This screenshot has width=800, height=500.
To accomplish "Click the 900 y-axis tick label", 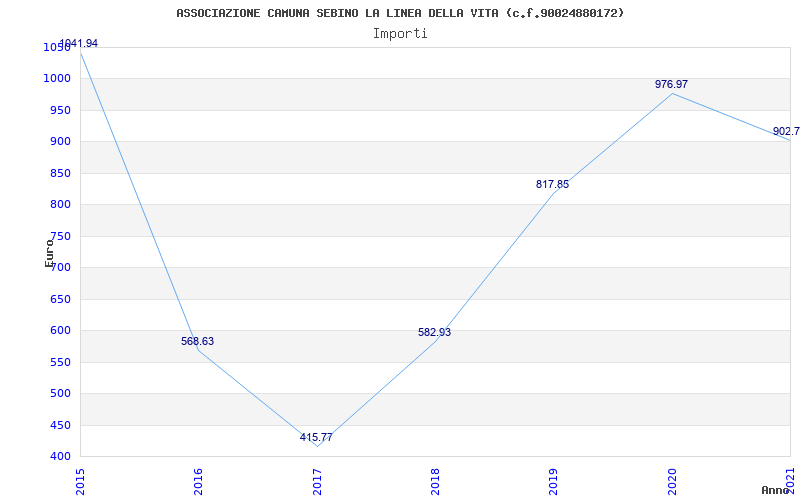I will click(x=60, y=141).
